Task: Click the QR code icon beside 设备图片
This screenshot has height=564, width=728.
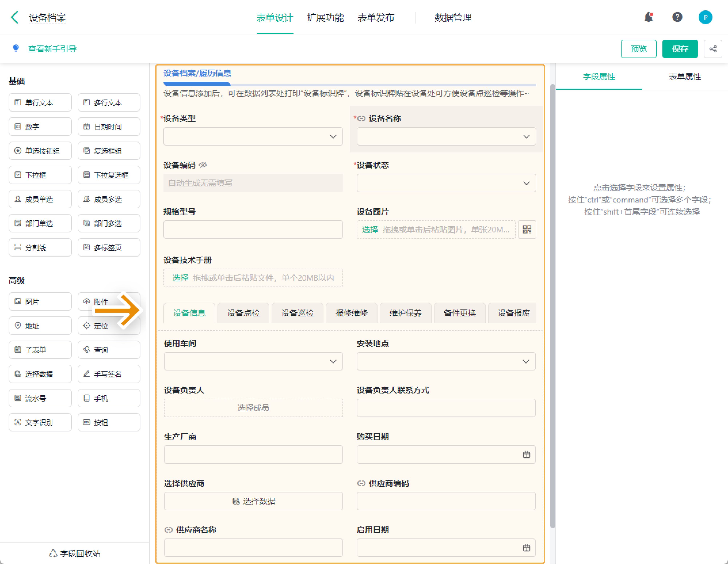Action: [527, 230]
